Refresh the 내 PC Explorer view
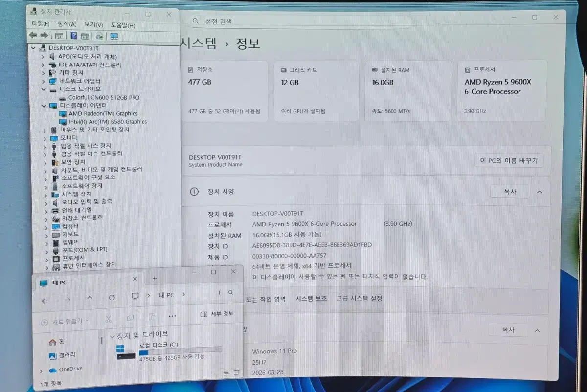The height and width of the screenshot is (392, 587). [112, 297]
